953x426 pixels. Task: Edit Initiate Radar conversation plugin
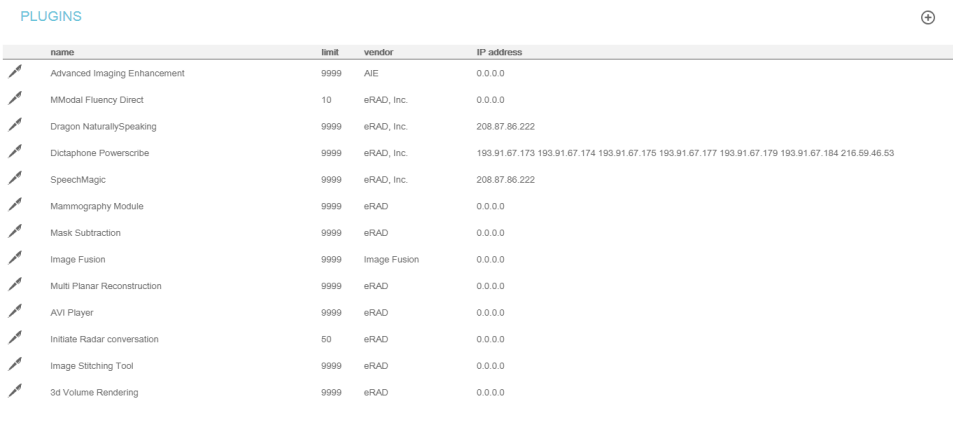14,339
